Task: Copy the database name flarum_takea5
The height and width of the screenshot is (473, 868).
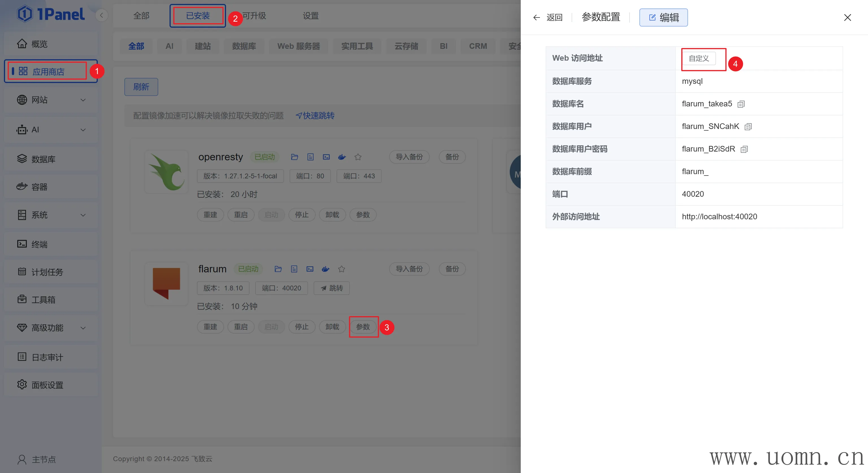Action: pyautogui.click(x=741, y=104)
